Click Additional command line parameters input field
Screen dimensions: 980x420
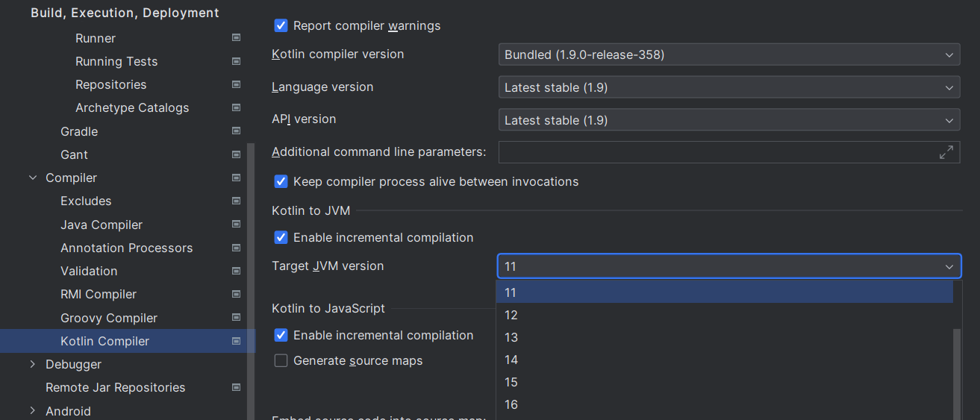tap(717, 152)
